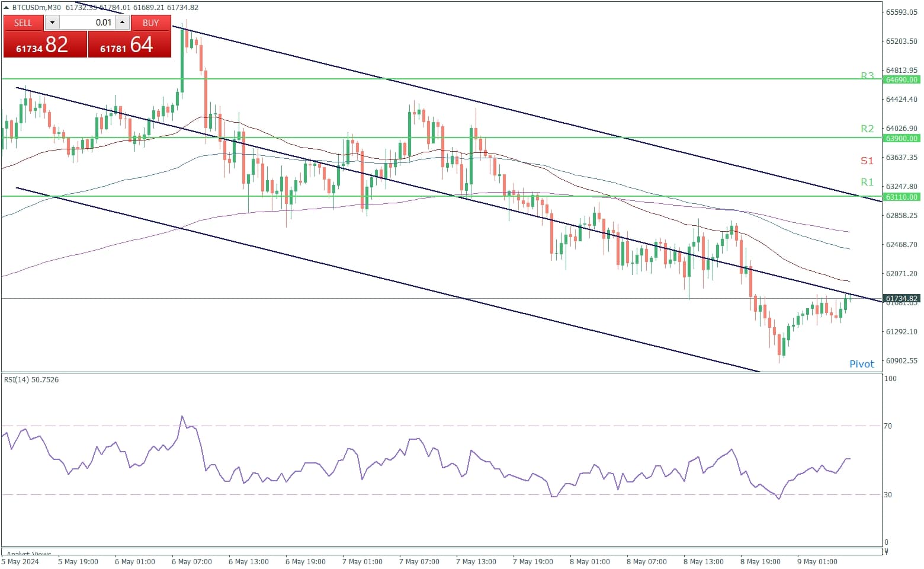The height and width of the screenshot is (569, 924).
Task: Click the 5 May 19:00 time label
Action: coord(78,561)
